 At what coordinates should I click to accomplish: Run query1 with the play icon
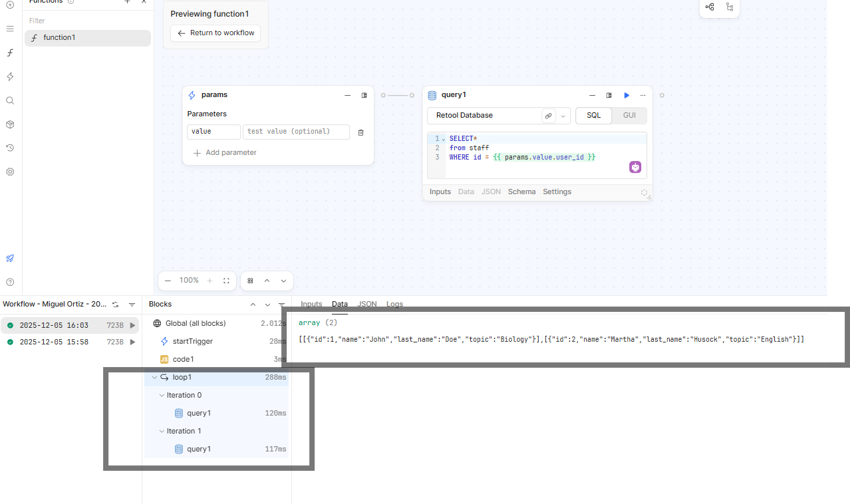click(x=627, y=95)
